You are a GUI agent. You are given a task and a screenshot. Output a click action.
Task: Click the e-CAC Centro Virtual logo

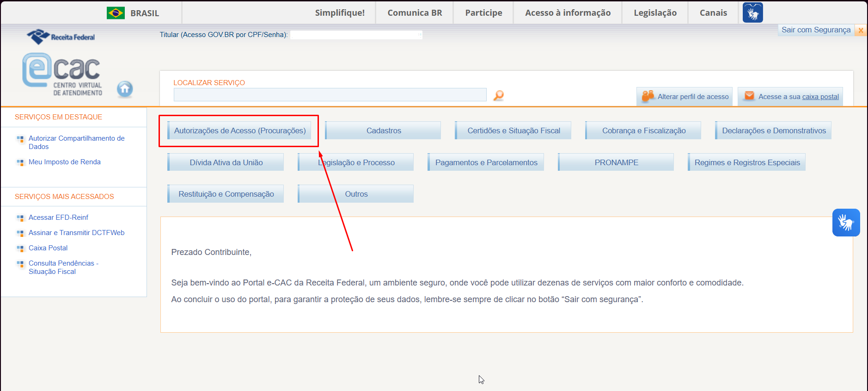[62, 74]
